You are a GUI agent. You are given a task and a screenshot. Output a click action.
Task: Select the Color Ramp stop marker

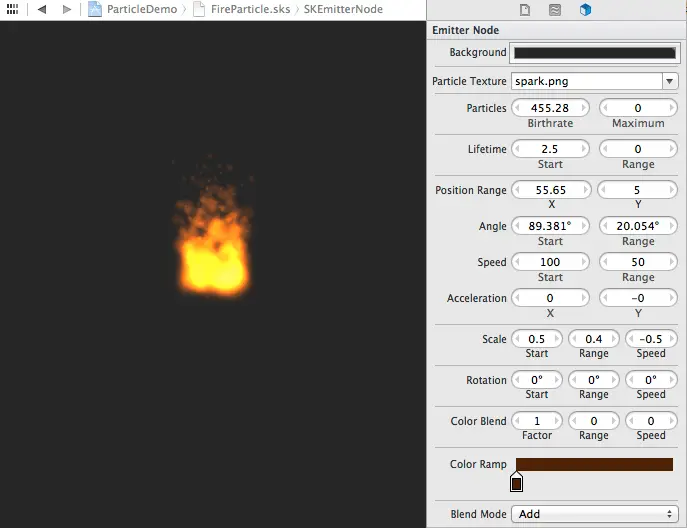pos(517,483)
